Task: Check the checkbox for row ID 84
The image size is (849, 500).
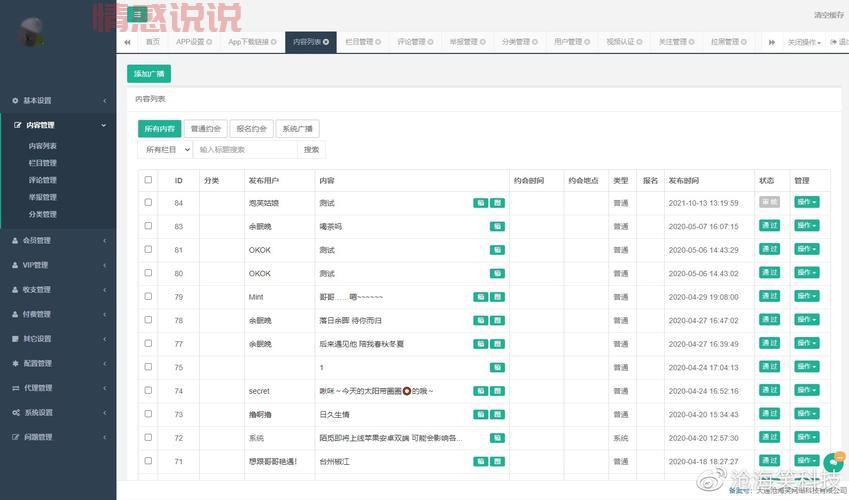Action: [148, 202]
